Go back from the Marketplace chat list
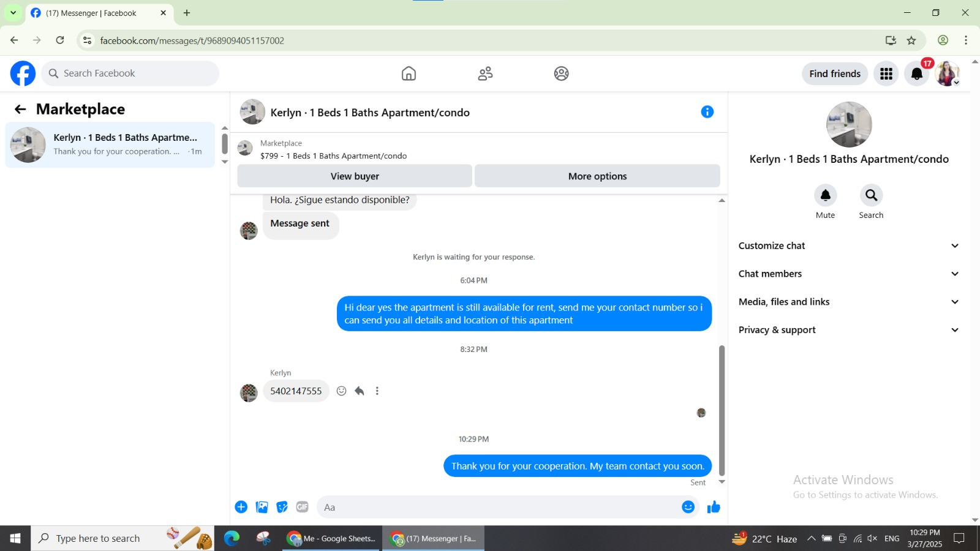980x551 pixels. pyautogui.click(x=20, y=109)
